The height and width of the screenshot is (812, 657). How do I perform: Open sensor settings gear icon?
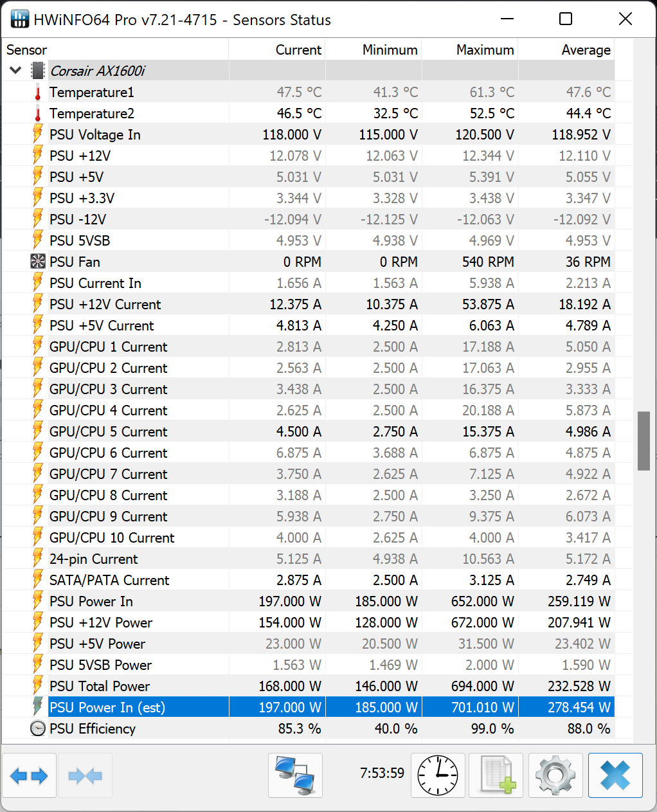(555, 776)
